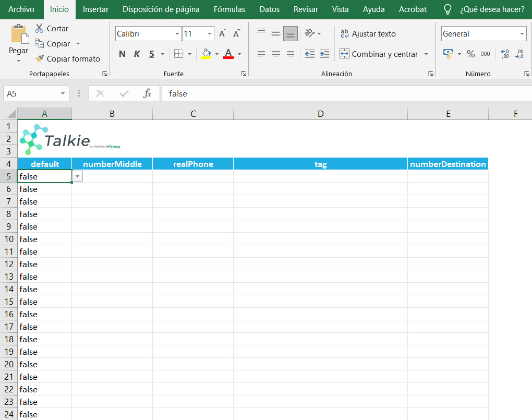Screen dimensions: 532x420
Task: Open the Name Box dropdown arrow
Action: pyautogui.click(x=63, y=93)
